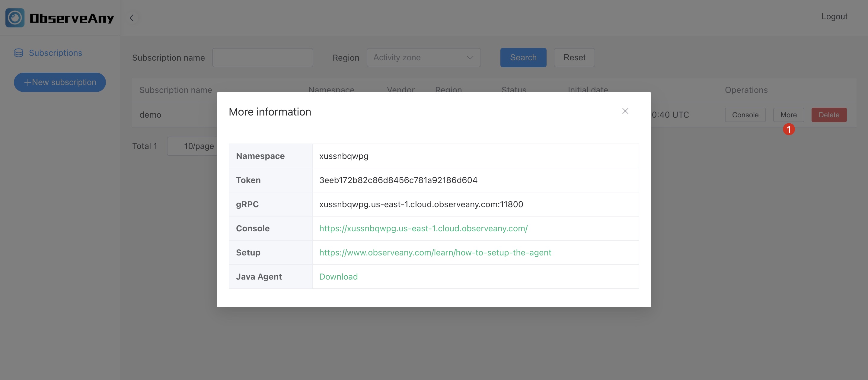Click the Token value text
The width and height of the screenshot is (868, 380).
click(398, 180)
